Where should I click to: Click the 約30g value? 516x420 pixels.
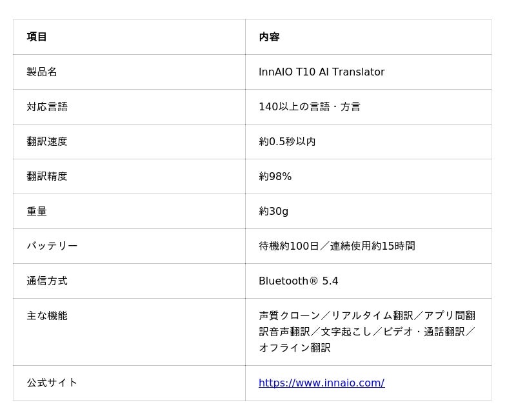(273, 211)
